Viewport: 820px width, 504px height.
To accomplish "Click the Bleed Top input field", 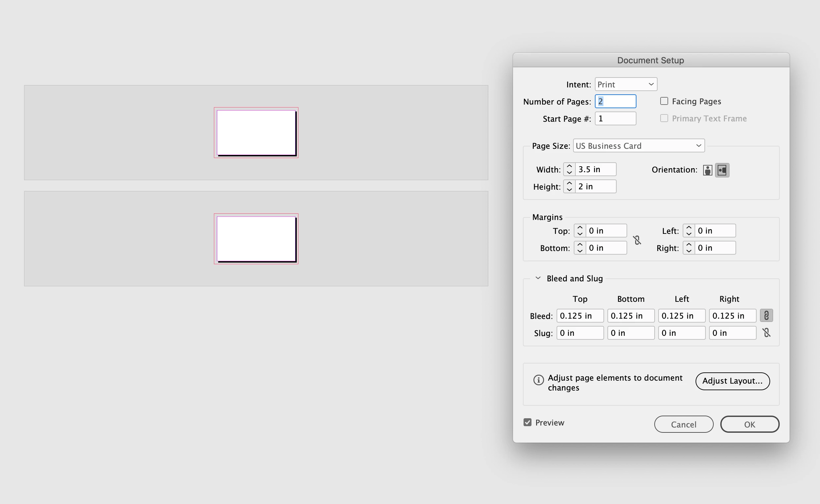I will 580,316.
